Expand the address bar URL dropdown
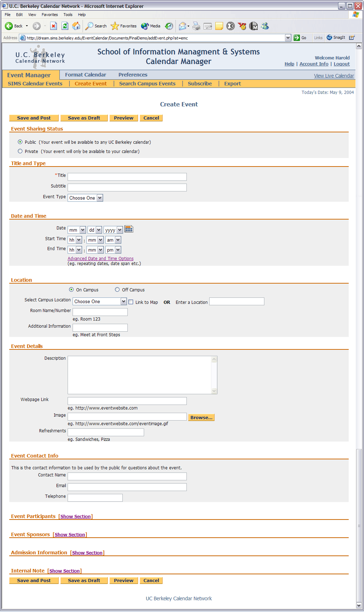 [x=288, y=38]
